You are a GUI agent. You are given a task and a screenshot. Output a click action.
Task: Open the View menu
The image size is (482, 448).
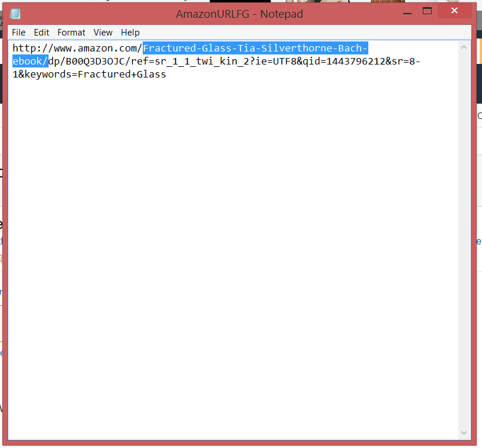[102, 33]
